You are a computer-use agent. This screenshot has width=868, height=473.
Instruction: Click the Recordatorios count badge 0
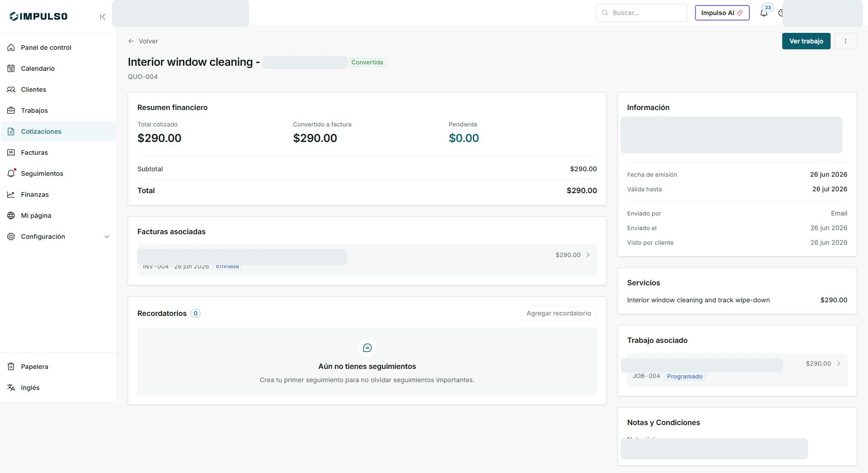195,313
